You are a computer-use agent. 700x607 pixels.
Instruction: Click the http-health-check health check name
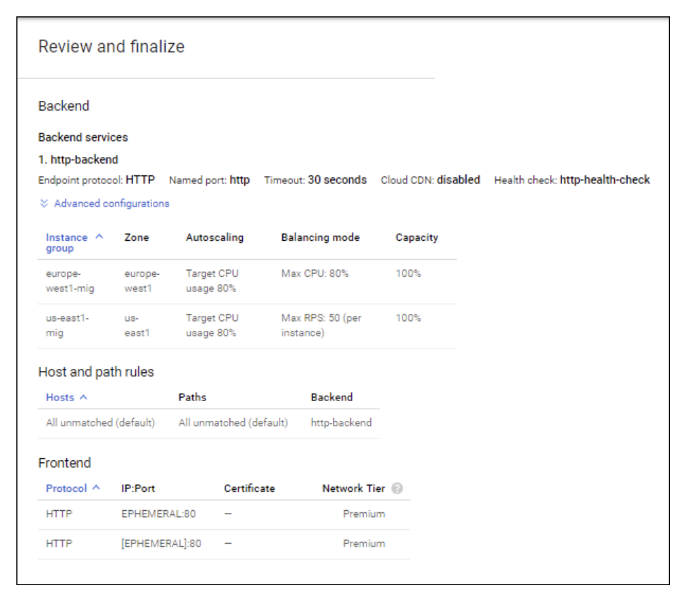click(x=604, y=180)
